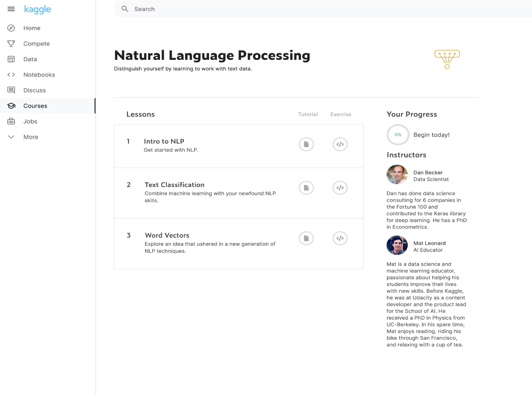Image resolution: width=532 pixels, height=399 pixels.
Task: Click the Instructors heading
Action: (x=406, y=155)
